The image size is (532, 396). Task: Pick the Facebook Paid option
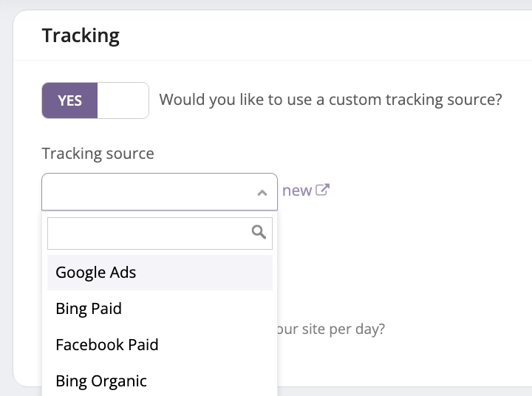click(107, 344)
